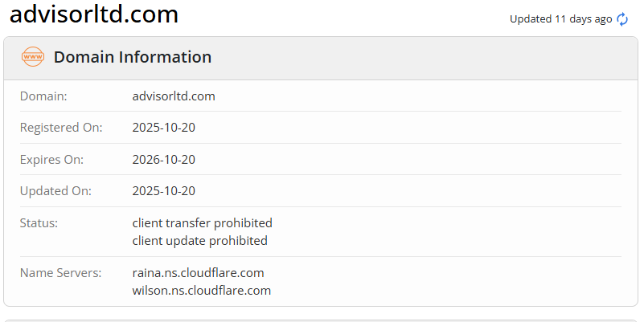Click the "Expires On:" label
Screen dimensions: 644x322
[52, 160]
